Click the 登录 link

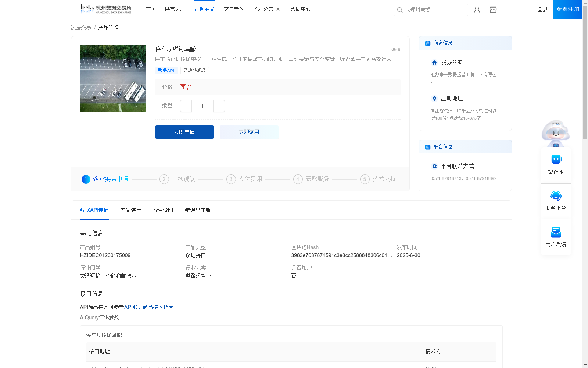coord(542,10)
